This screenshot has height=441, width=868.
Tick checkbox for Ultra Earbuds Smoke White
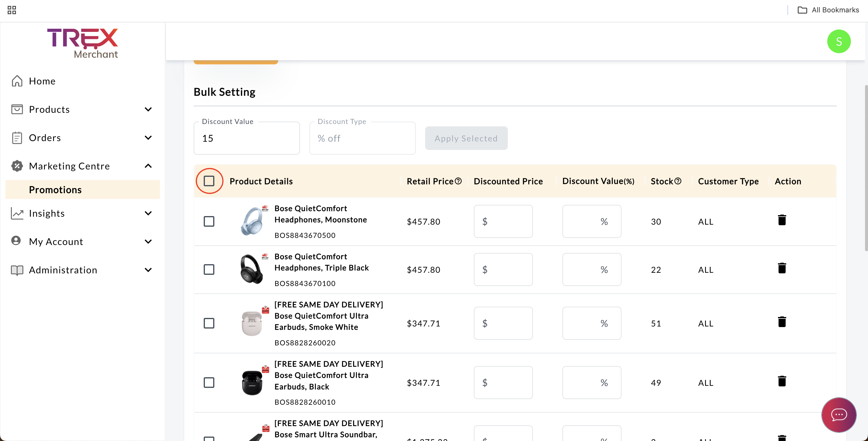tap(209, 323)
